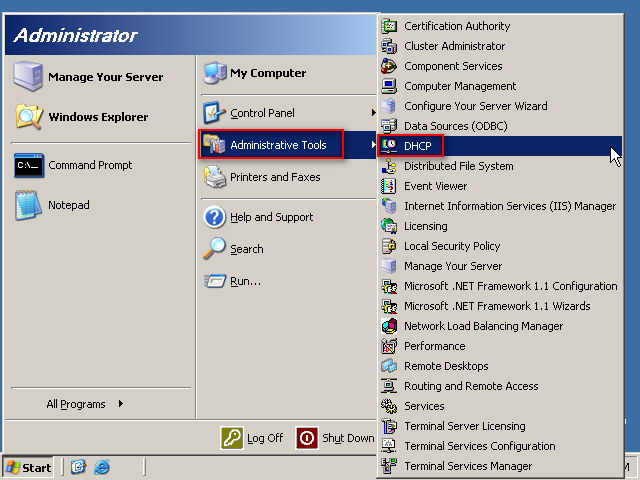Launch Performance monitor icon
640x480 pixels.
click(x=389, y=346)
